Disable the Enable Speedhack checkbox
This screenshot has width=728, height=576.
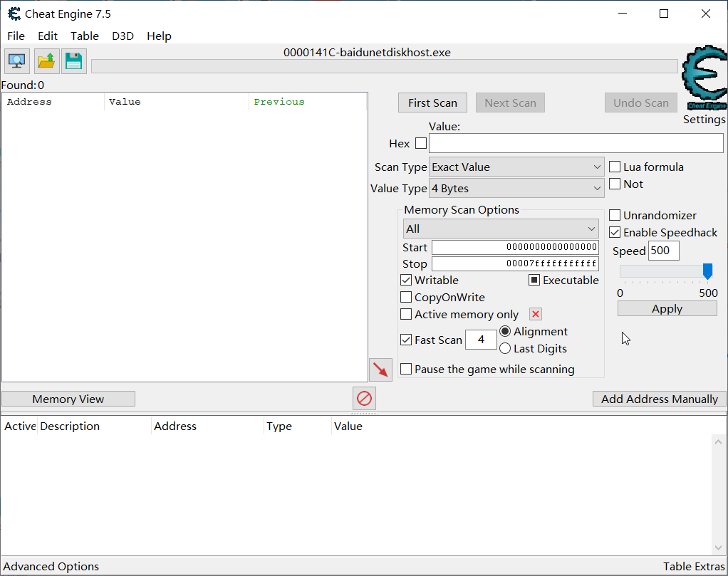(615, 232)
